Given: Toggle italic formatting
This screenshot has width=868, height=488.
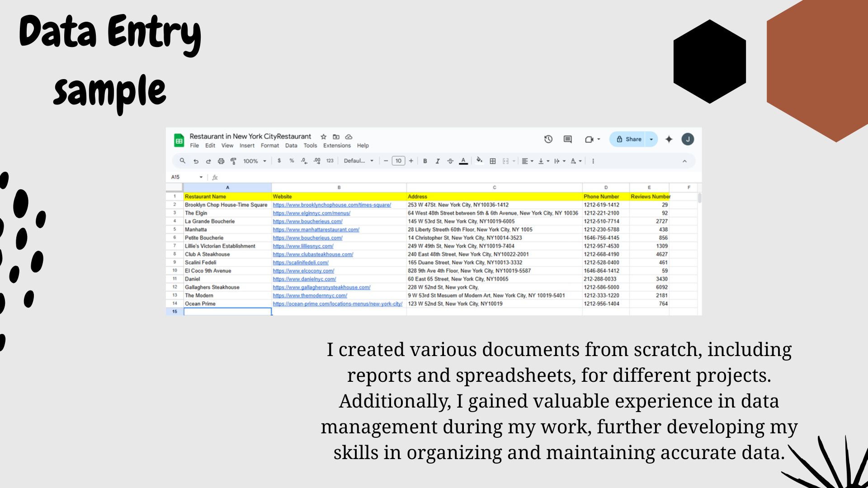Looking at the screenshot, I should point(437,161).
